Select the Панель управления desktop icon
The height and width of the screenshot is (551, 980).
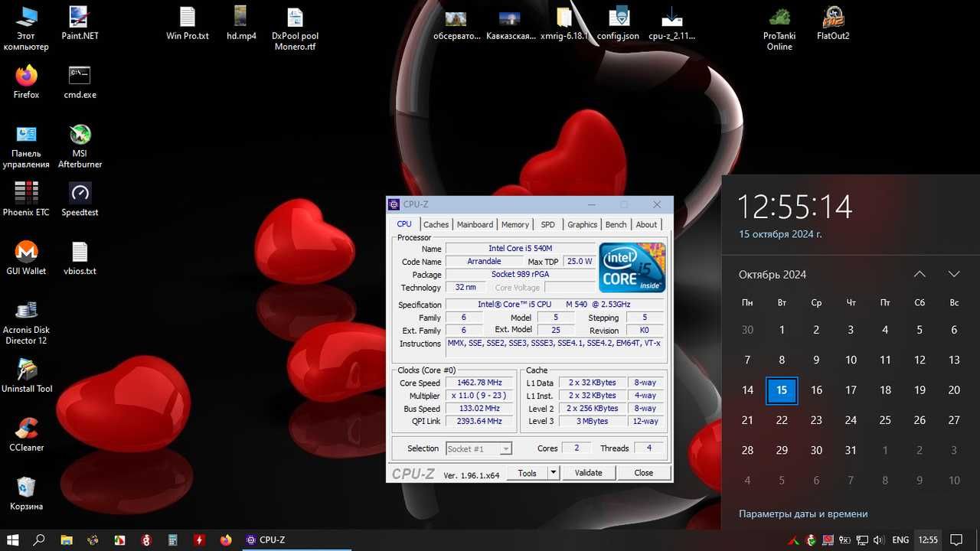tap(26, 145)
